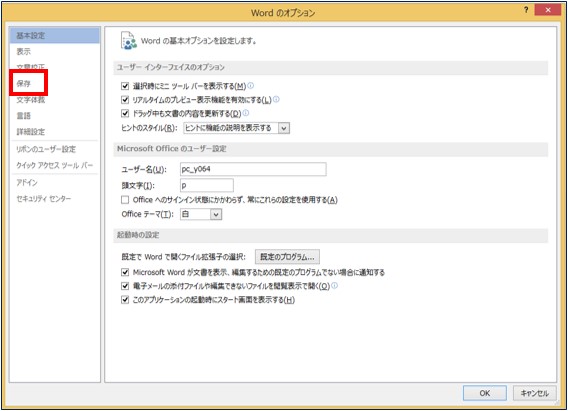This screenshot has height=411, width=568.
Task: Open the 文字体裁 category
Action: 31,100
